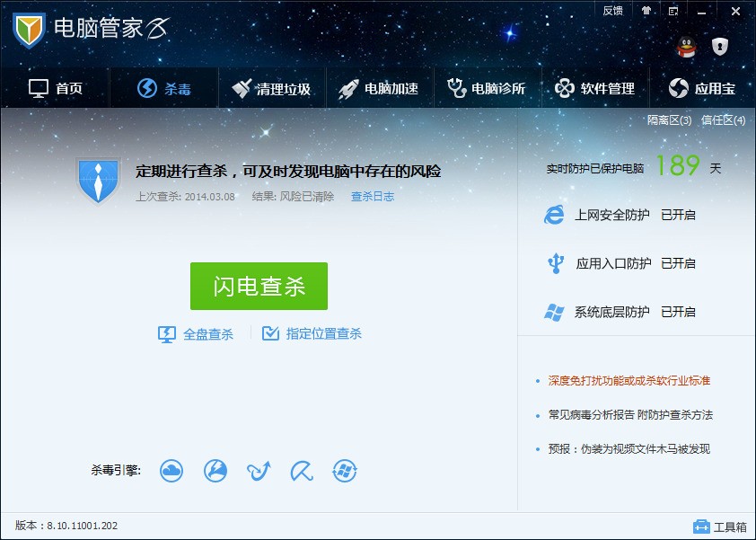The height and width of the screenshot is (540, 756).
Task: Open the 电脑诊所 tab
Action: [487, 88]
